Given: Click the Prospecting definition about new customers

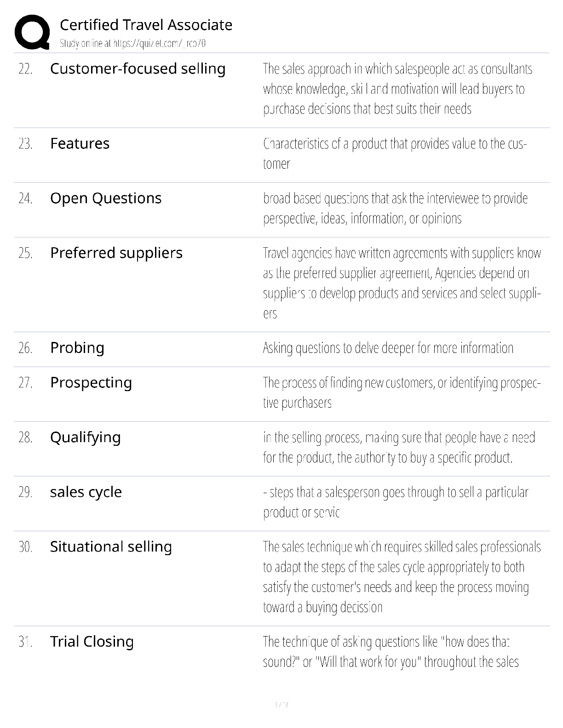Looking at the screenshot, I should [402, 392].
